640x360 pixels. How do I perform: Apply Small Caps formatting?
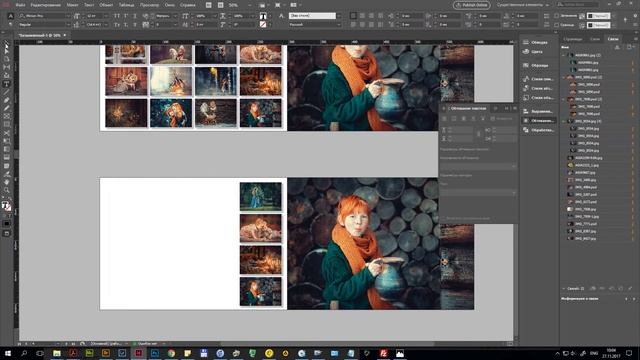pyautogui.click(x=117, y=25)
